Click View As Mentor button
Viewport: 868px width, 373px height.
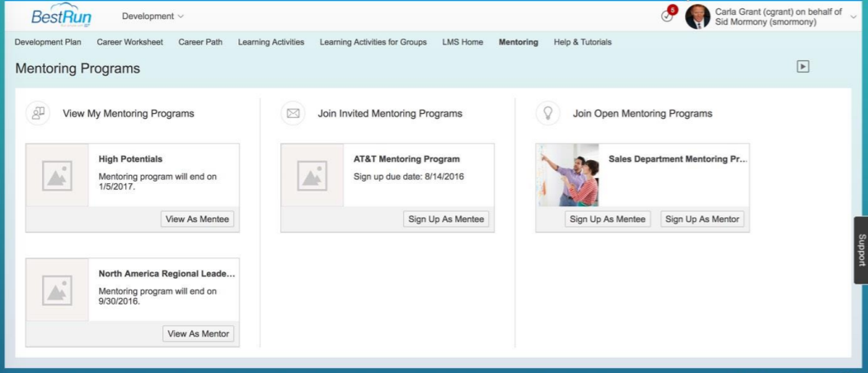pyautogui.click(x=198, y=333)
